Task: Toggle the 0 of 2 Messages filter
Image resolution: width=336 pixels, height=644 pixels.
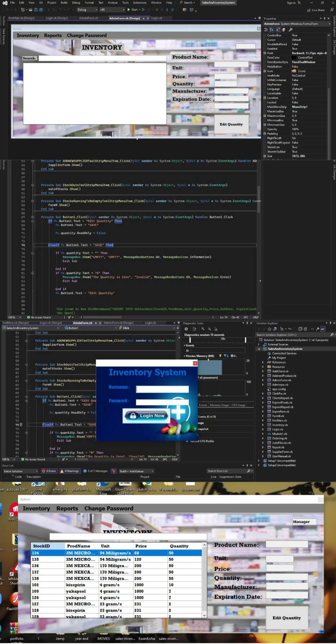Action: coord(95,471)
